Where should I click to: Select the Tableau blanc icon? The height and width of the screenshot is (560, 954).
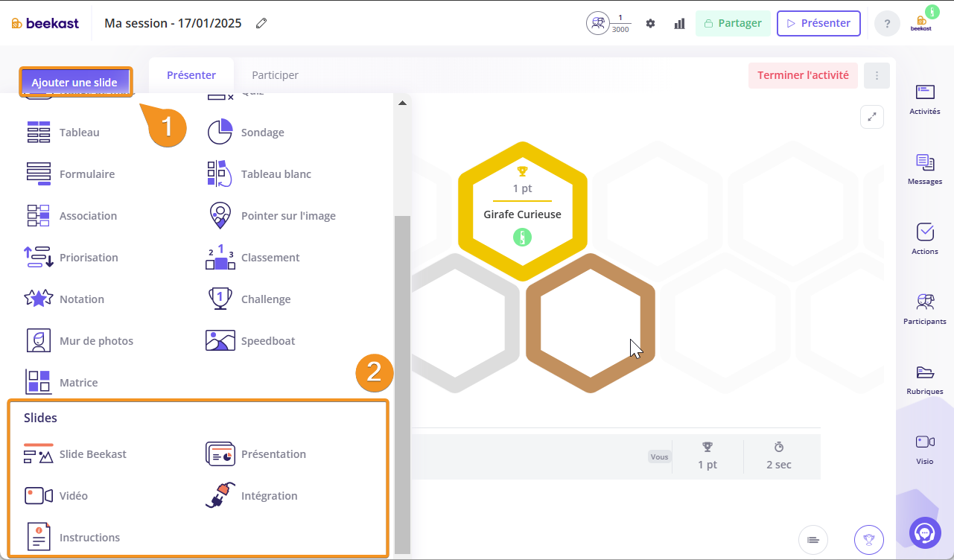(x=220, y=174)
